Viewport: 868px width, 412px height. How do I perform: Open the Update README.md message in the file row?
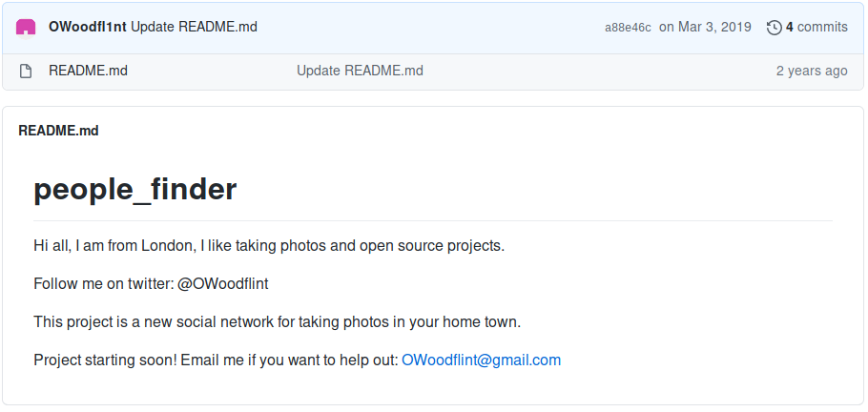pyautogui.click(x=360, y=71)
